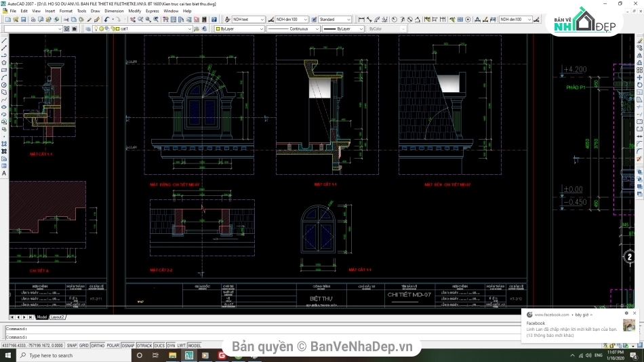
Task: Click the MODEL button in status bar
Action: [194, 345]
